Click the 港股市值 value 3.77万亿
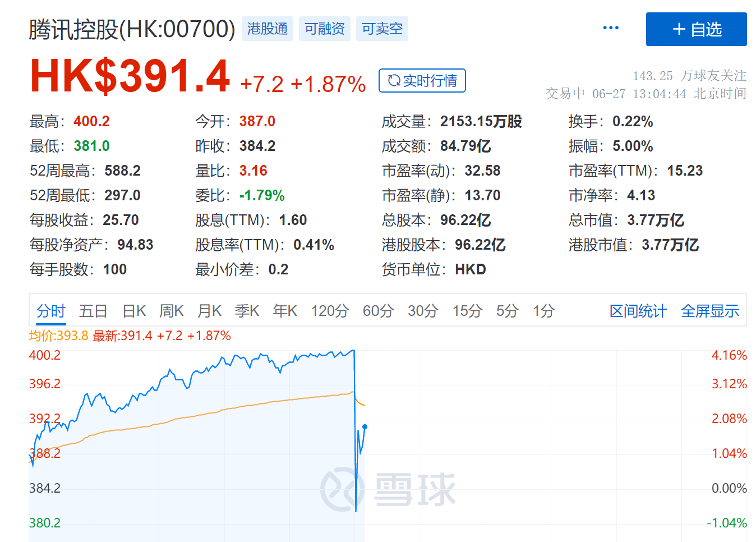The image size is (756, 542). 670,245
